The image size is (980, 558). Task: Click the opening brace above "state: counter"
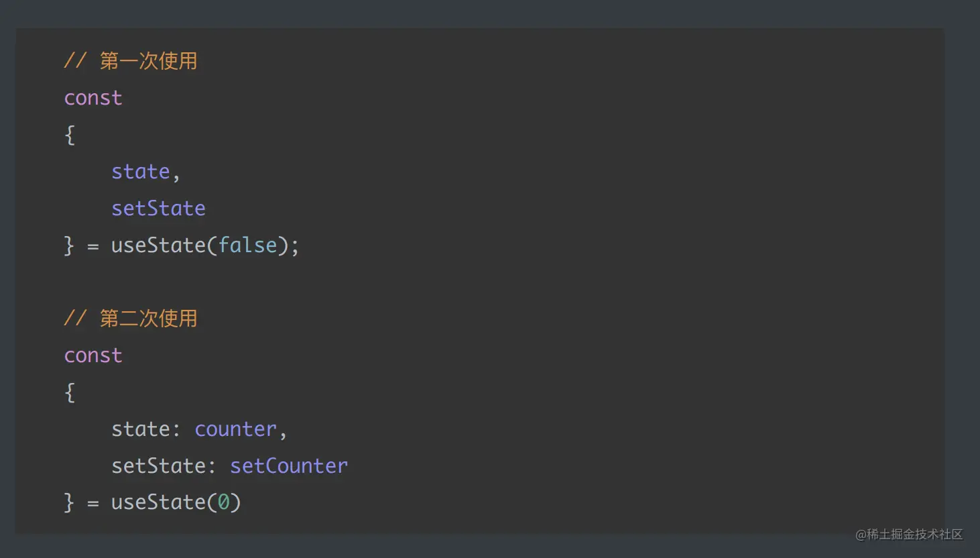click(70, 392)
